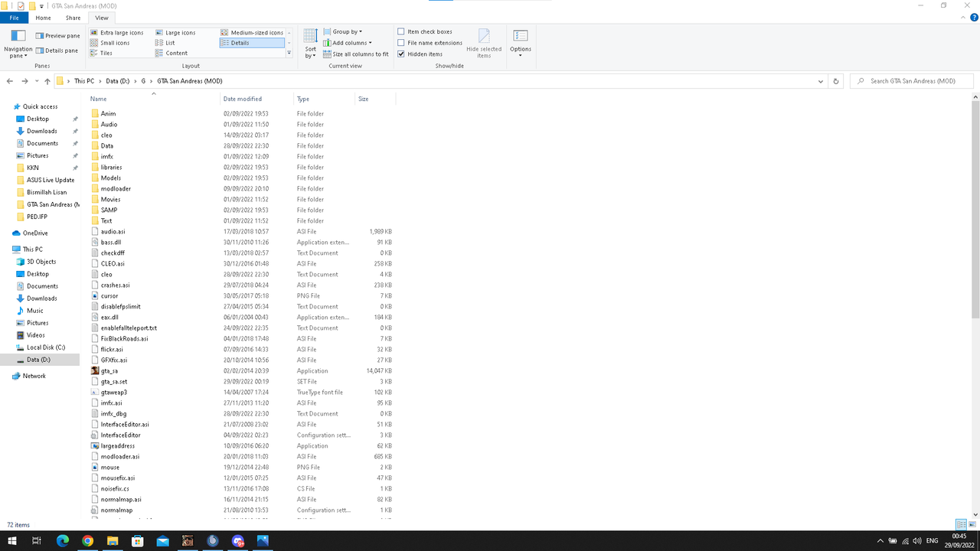Select the Tiles layout
The width and height of the screenshot is (980, 551).
click(101, 53)
